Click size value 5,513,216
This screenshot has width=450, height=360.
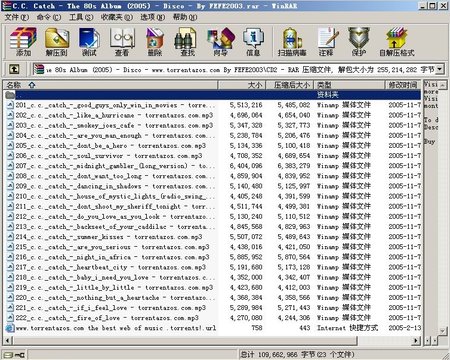(246, 105)
